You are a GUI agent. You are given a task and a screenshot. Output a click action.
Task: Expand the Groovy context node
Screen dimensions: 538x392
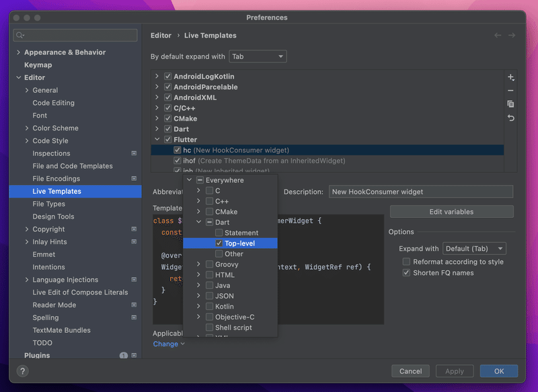coord(198,264)
